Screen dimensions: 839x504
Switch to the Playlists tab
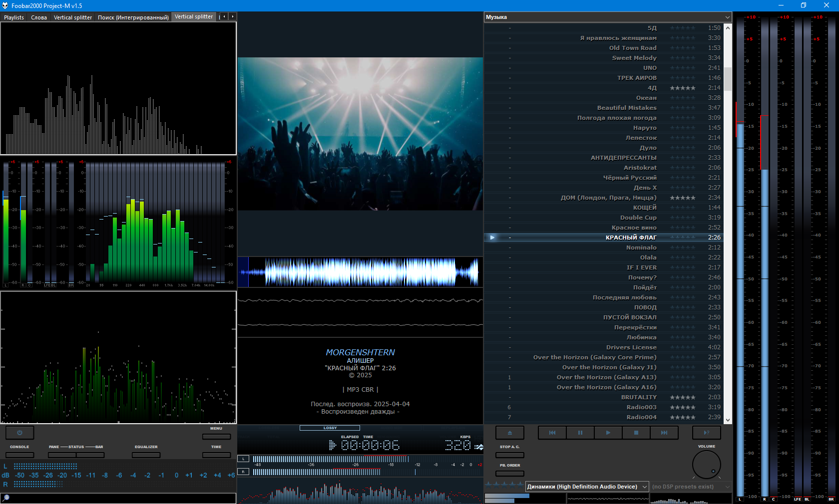(14, 17)
